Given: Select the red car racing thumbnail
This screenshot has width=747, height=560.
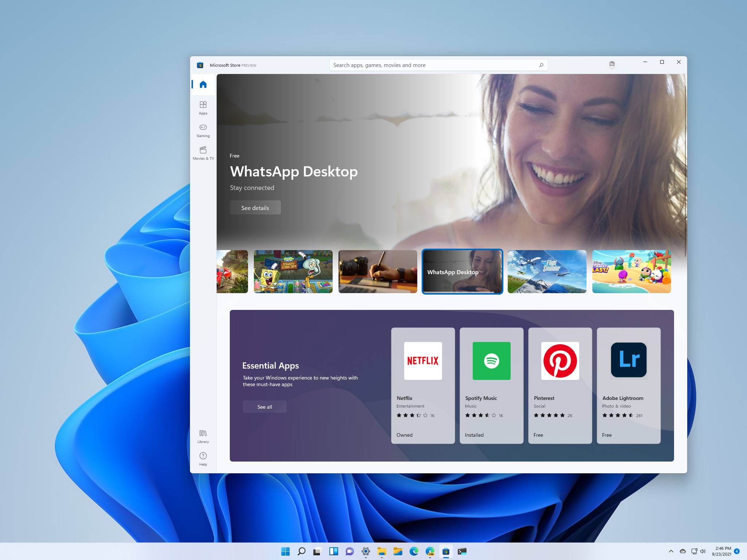Looking at the screenshot, I should 232,272.
